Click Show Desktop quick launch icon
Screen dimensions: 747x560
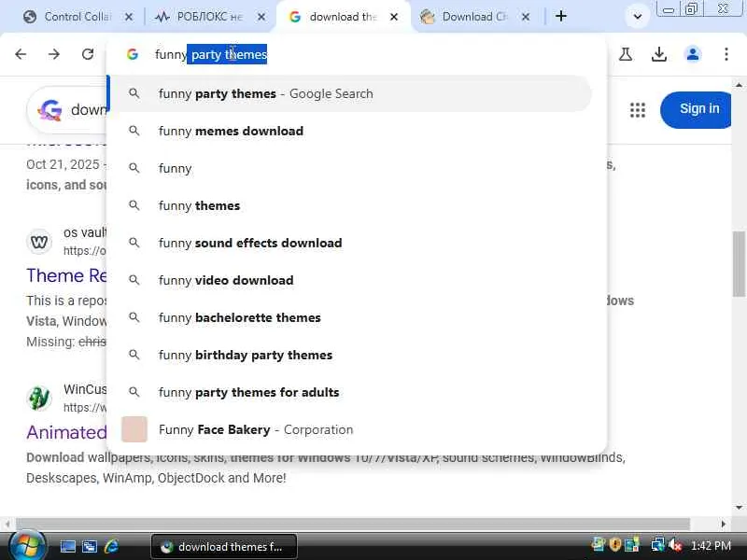(67, 546)
